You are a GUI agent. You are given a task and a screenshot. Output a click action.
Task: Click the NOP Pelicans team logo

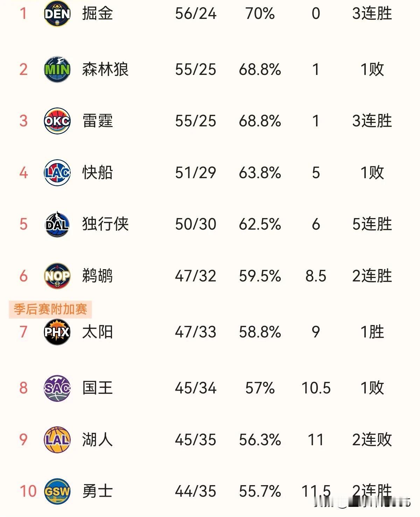click(x=57, y=276)
